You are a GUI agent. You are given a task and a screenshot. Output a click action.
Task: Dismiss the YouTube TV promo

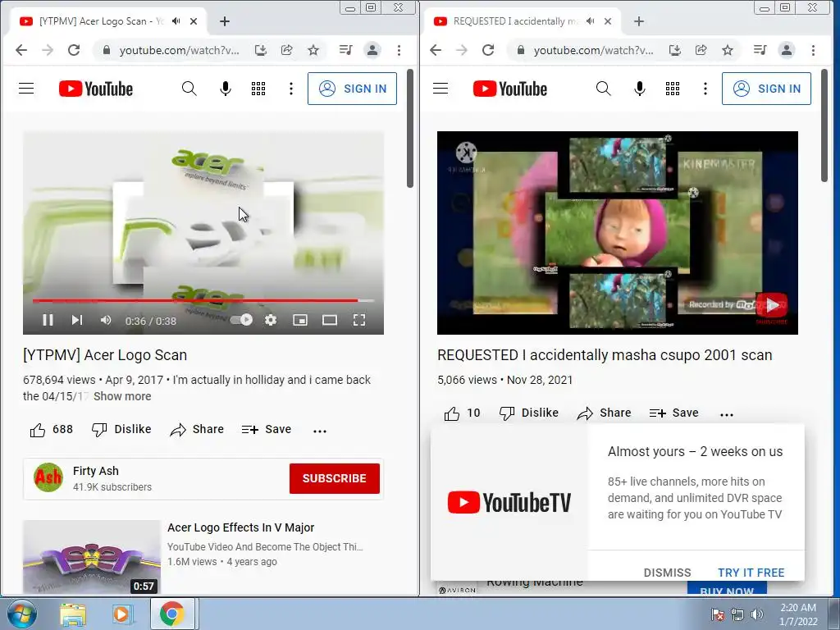click(x=667, y=573)
